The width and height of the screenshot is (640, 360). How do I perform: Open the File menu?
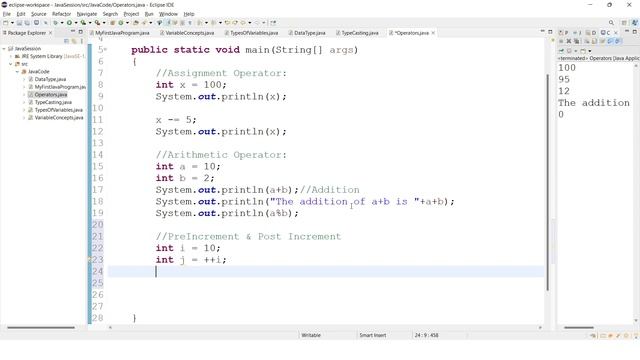pos(7,14)
